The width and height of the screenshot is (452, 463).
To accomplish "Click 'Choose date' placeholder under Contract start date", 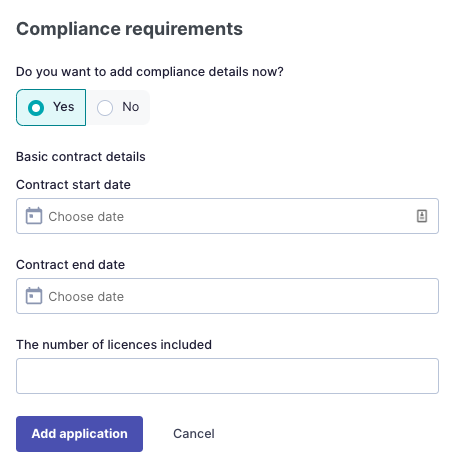I will pos(86,217).
